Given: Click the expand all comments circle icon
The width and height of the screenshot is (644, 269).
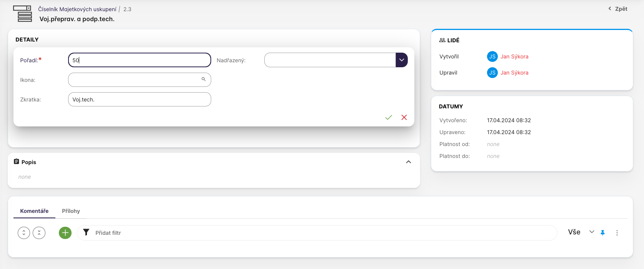Looking at the screenshot, I should pos(24,233).
